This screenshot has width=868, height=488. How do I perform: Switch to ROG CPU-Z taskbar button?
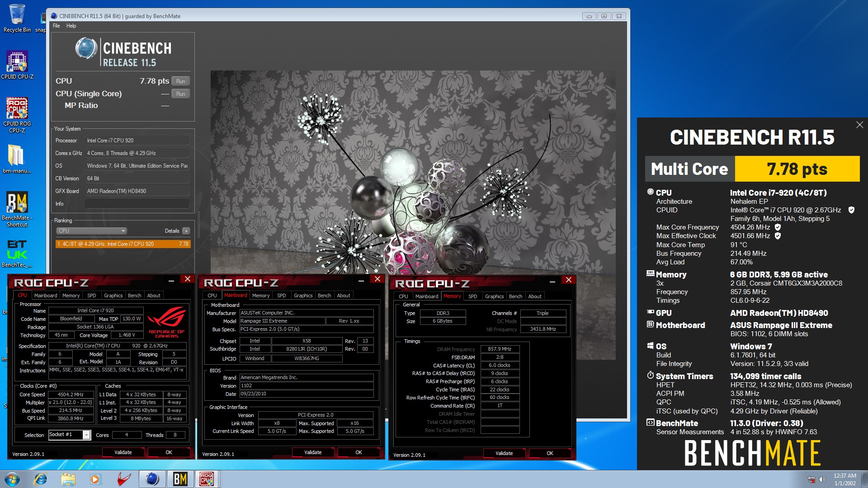coord(207,479)
